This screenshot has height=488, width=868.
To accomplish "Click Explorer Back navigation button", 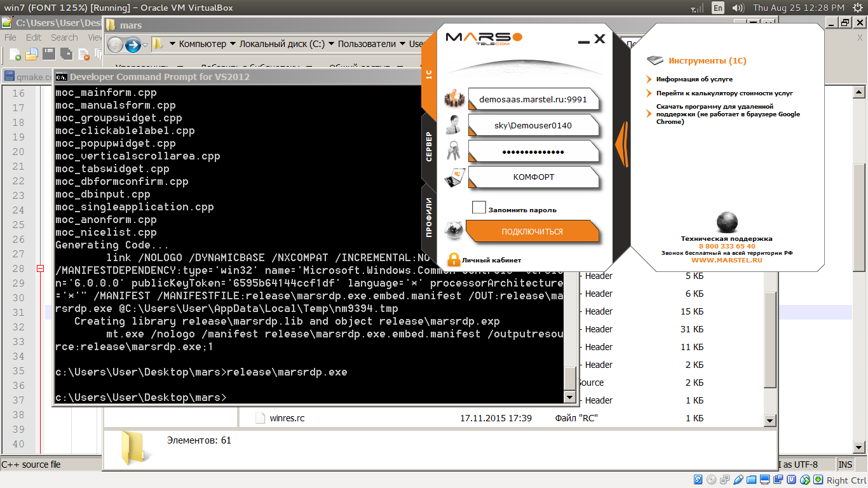I will tap(115, 44).
